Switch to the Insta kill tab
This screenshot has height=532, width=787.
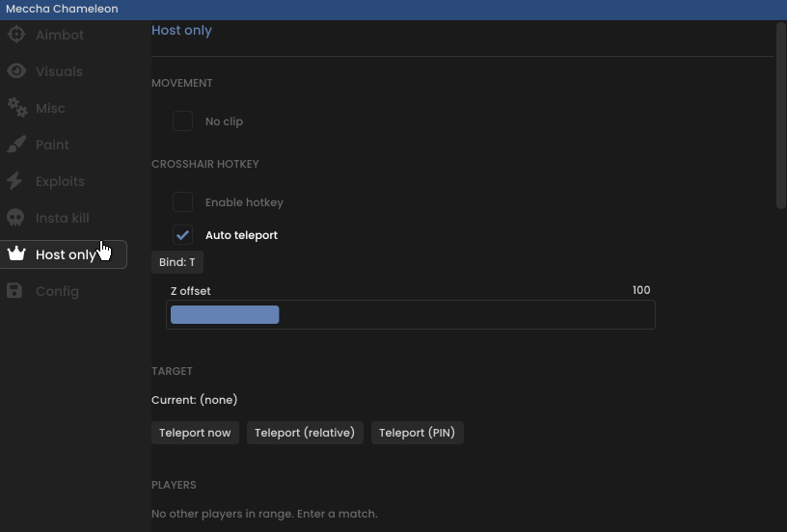click(64, 218)
